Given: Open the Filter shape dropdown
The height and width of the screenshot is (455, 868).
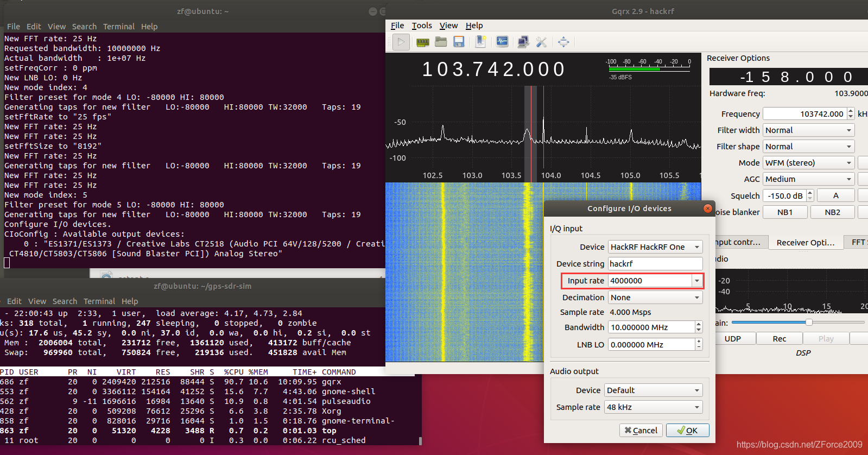Looking at the screenshot, I should [x=809, y=147].
